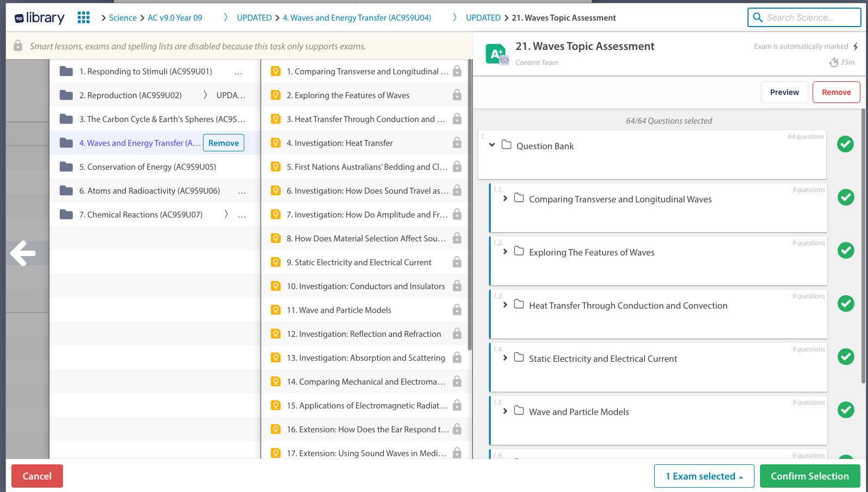868x492 pixels.
Task: Open the apps grid menu icon
Action: click(84, 18)
